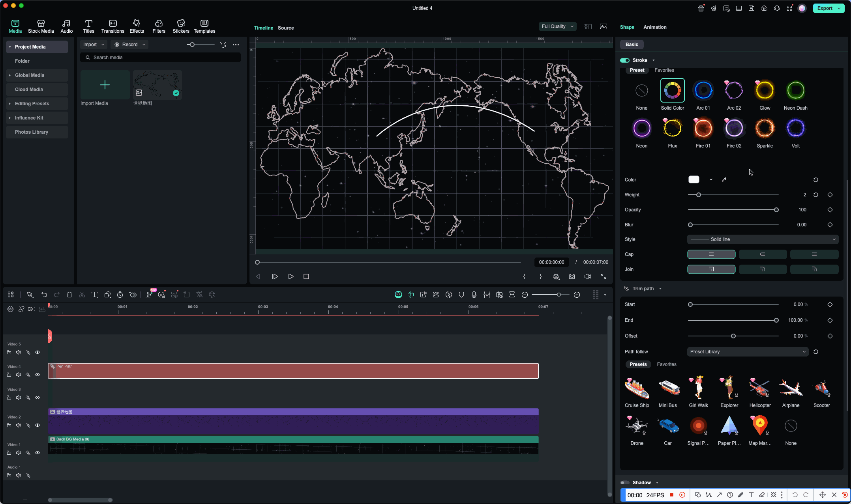Image resolution: width=851 pixels, height=504 pixels.
Task: Select the Glow stroke preset
Action: [765, 91]
